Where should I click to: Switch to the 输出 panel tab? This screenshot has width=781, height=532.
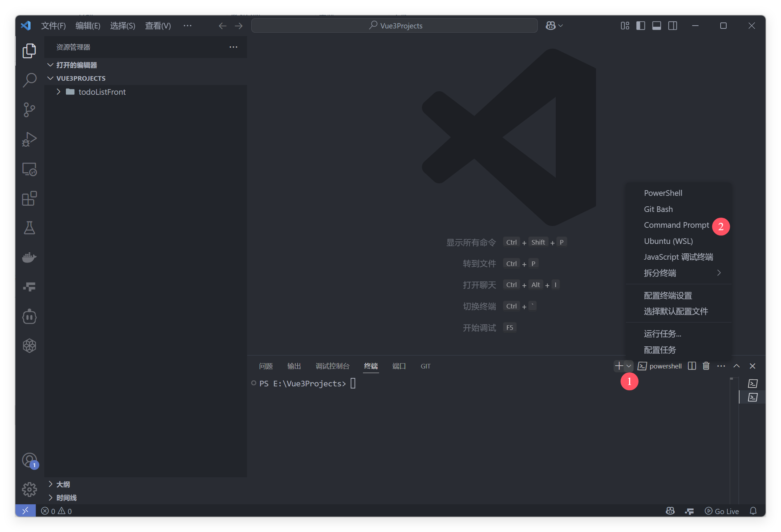point(294,366)
